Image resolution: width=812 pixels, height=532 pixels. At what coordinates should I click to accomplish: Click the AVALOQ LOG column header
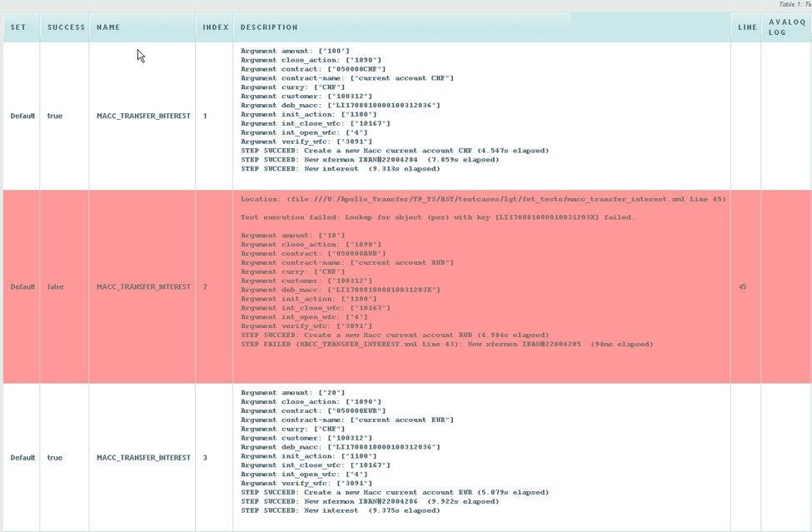(x=787, y=27)
